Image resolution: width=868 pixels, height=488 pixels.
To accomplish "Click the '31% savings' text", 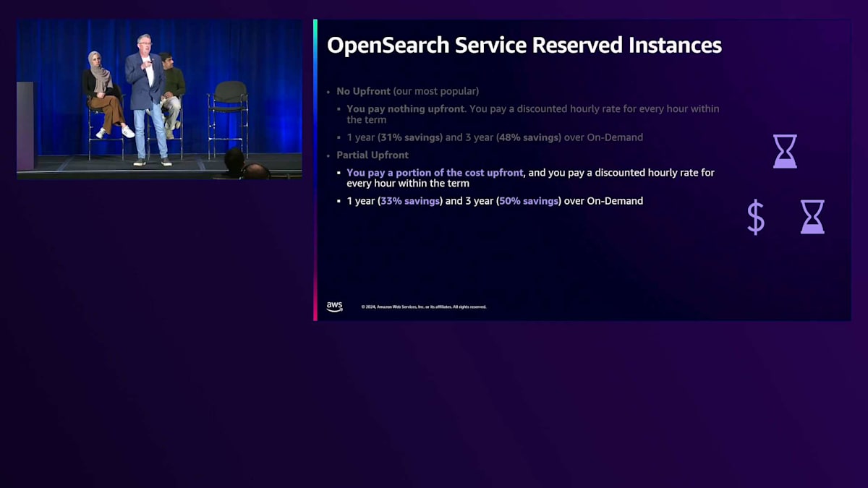I will click(410, 137).
